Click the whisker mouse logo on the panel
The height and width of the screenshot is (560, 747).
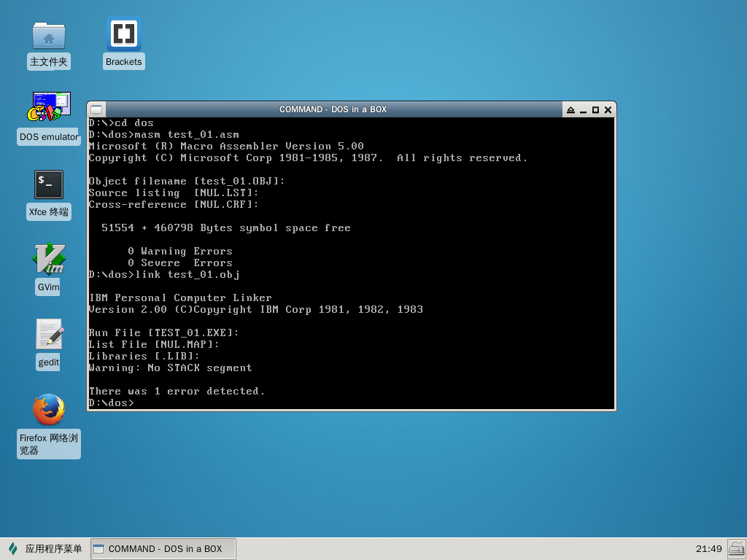pos(13,548)
